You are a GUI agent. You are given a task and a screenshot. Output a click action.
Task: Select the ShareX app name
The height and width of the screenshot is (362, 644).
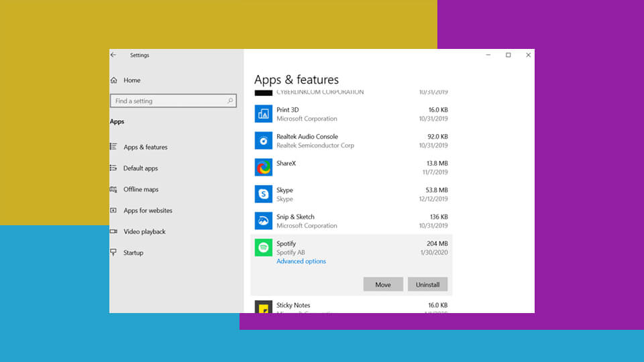(286, 163)
